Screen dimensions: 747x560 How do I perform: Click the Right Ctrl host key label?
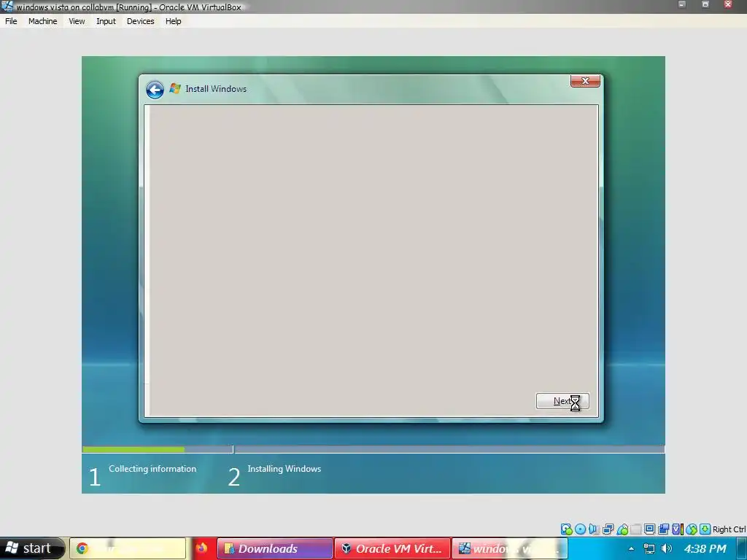coord(729,529)
